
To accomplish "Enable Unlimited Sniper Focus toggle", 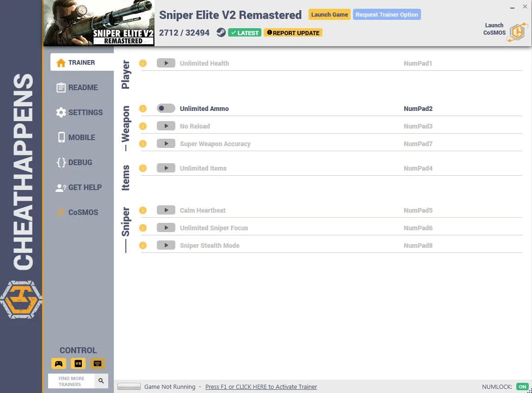I will point(166,228).
